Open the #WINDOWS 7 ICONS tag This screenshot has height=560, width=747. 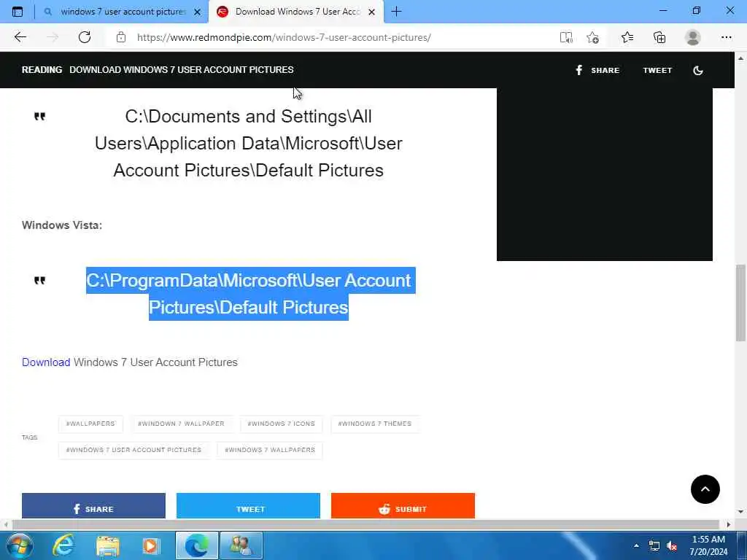[281, 424]
